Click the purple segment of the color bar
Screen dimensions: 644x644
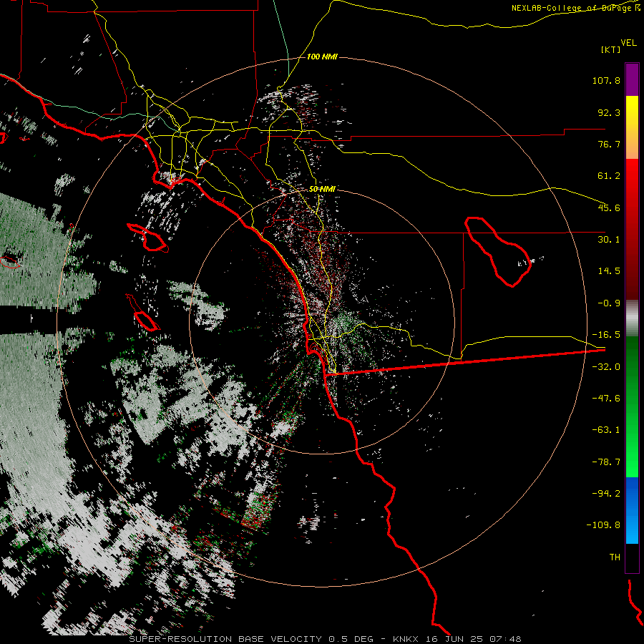coord(632,79)
